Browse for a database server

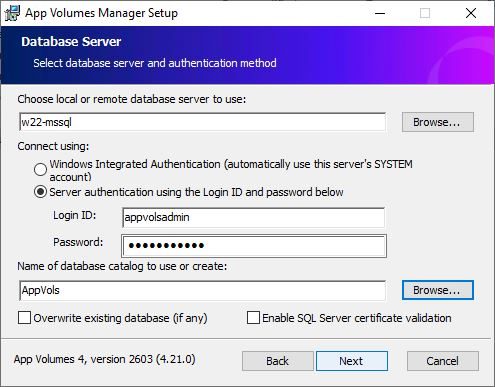[438, 122]
